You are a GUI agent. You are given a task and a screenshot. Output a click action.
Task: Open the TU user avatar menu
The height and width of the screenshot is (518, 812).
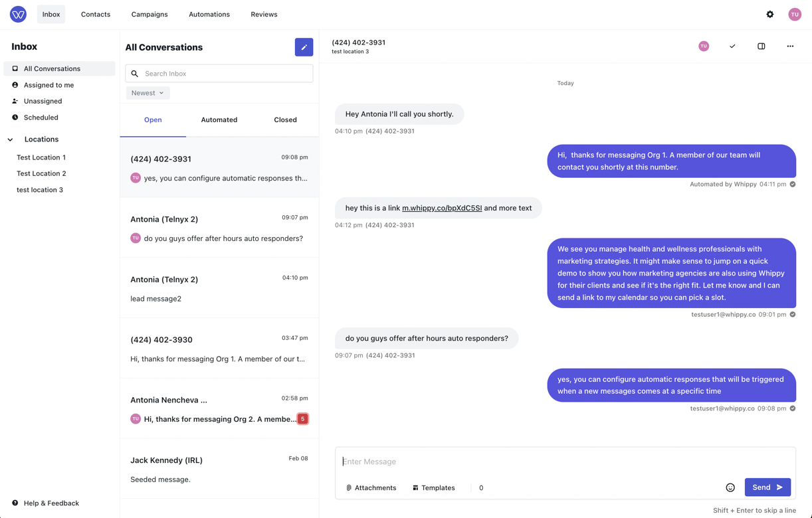tap(795, 14)
